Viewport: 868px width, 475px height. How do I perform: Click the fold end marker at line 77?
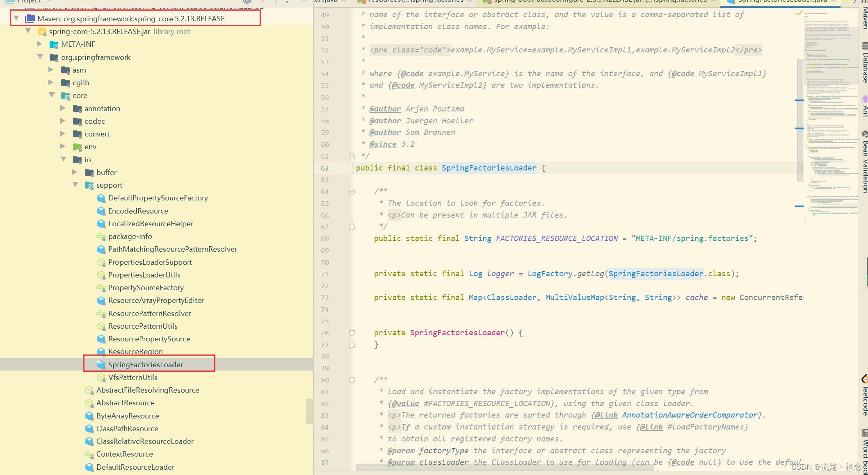point(352,345)
